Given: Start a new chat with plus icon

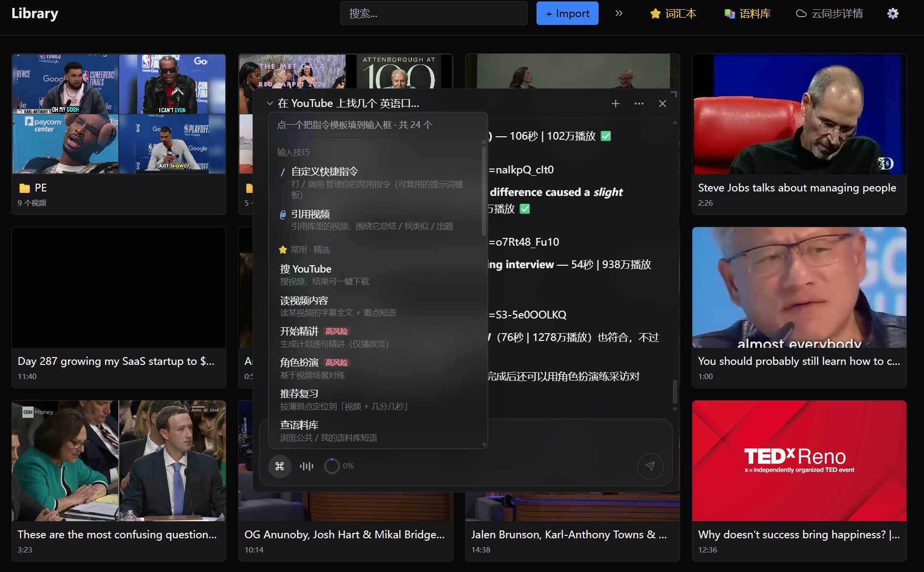Looking at the screenshot, I should pyautogui.click(x=616, y=104).
